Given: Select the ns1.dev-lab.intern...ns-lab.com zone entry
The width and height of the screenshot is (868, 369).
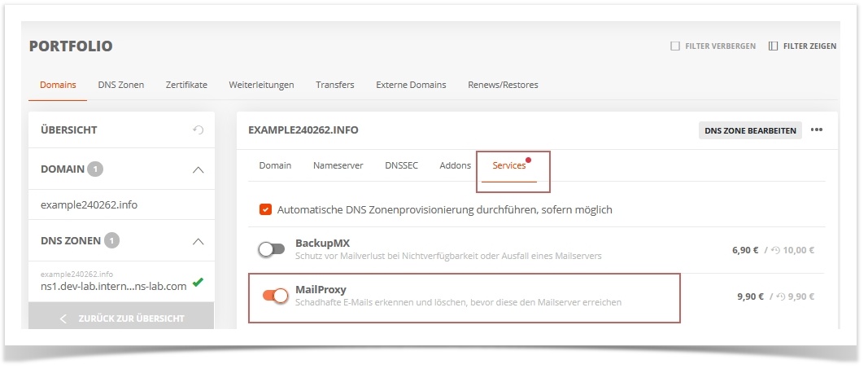Looking at the screenshot, I should (113, 287).
